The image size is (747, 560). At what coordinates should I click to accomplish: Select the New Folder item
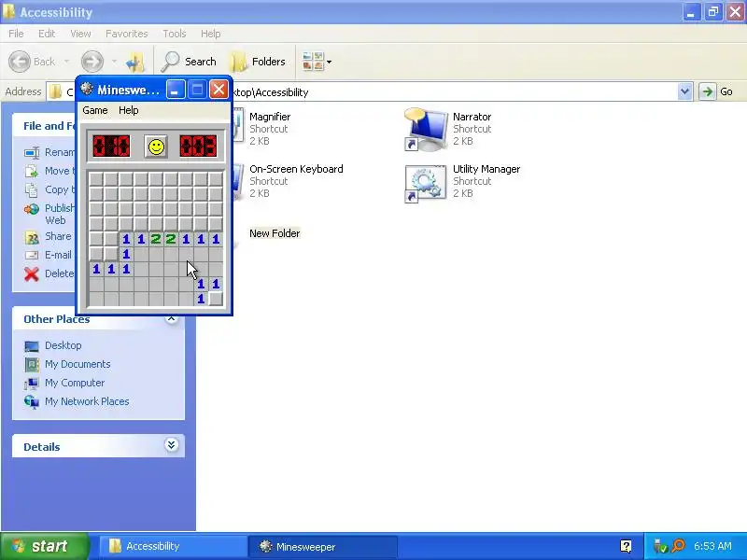coord(275,233)
